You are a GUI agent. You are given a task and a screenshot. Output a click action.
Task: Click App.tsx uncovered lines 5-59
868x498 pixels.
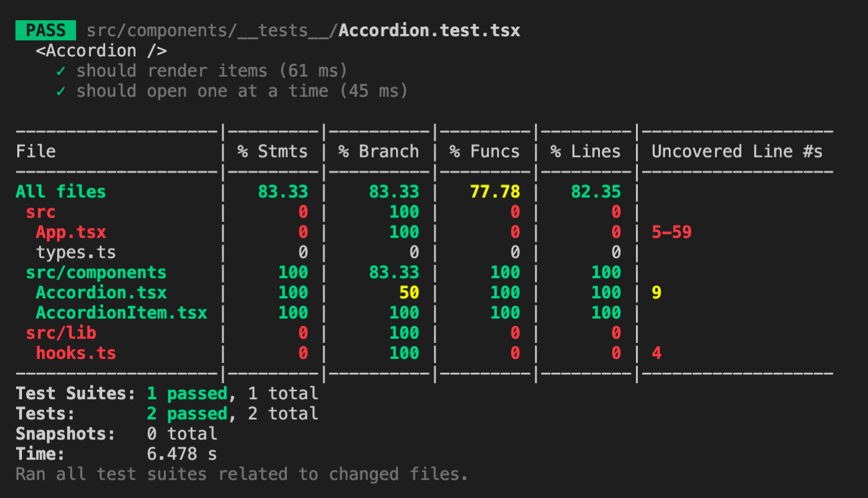tap(672, 232)
